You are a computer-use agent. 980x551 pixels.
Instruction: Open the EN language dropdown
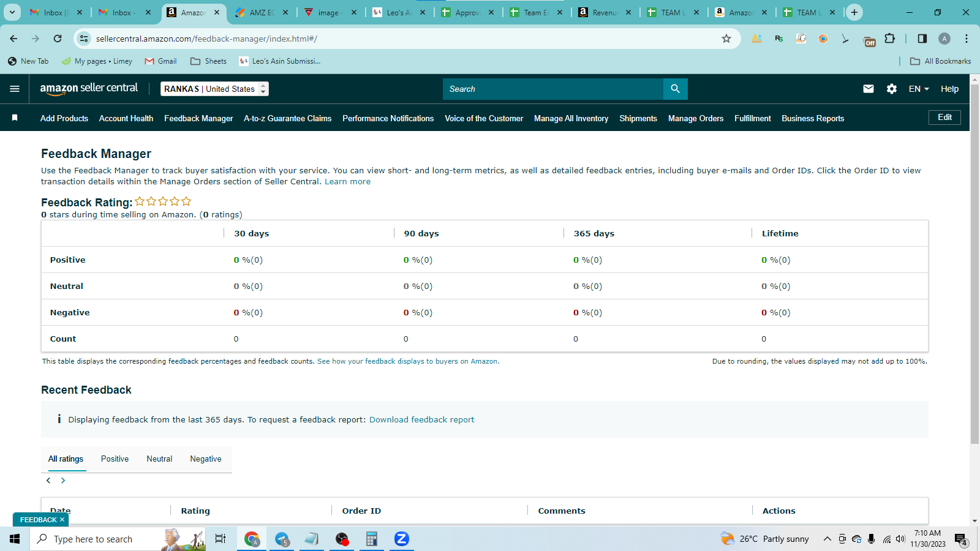click(919, 89)
